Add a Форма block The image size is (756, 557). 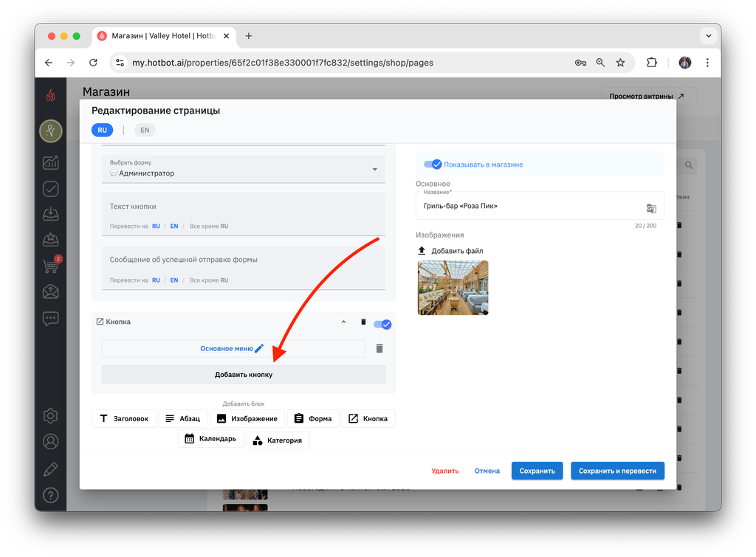pyautogui.click(x=313, y=419)
